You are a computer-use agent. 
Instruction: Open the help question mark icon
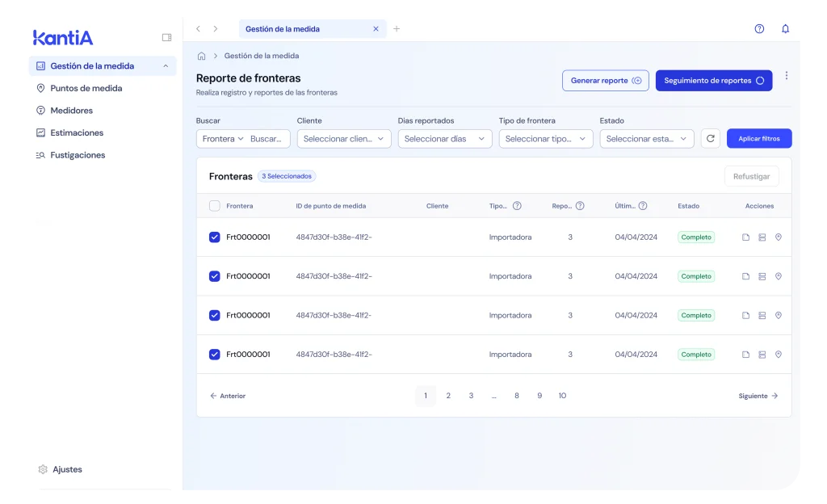(759, 29)
